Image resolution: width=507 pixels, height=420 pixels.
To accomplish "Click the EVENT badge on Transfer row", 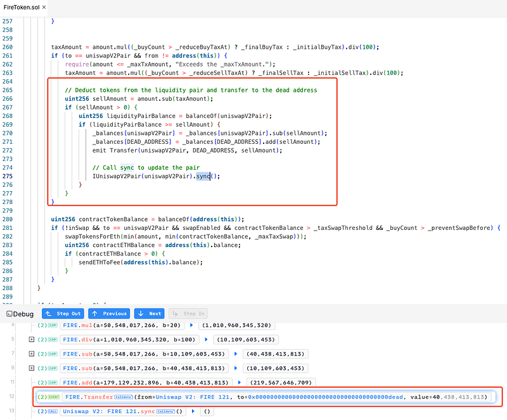I will [x=52, y=397].
